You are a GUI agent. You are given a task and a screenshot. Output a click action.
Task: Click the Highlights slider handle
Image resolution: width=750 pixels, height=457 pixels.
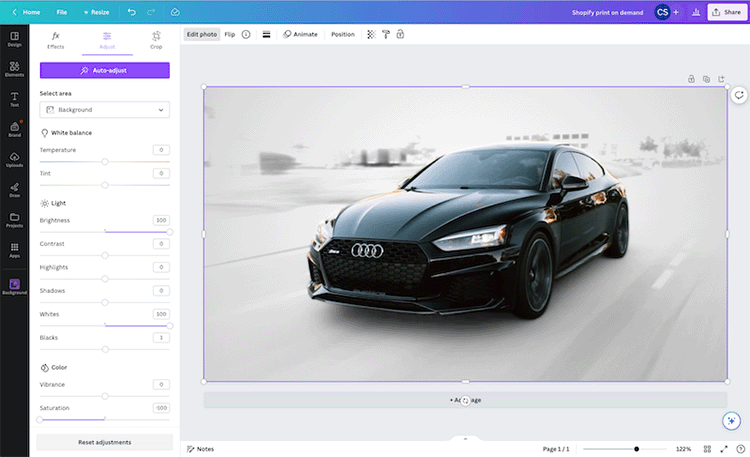click(105, 279)
